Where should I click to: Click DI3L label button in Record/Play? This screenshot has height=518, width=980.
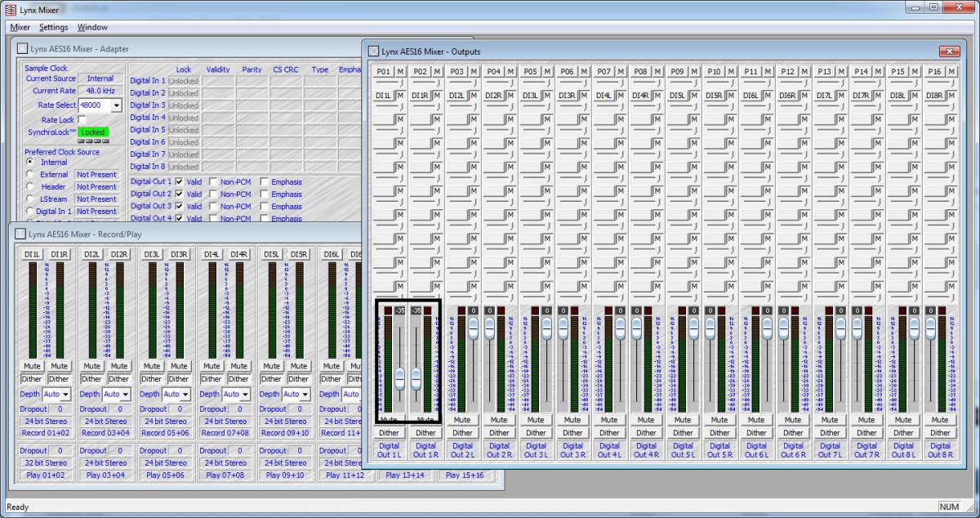152,254
